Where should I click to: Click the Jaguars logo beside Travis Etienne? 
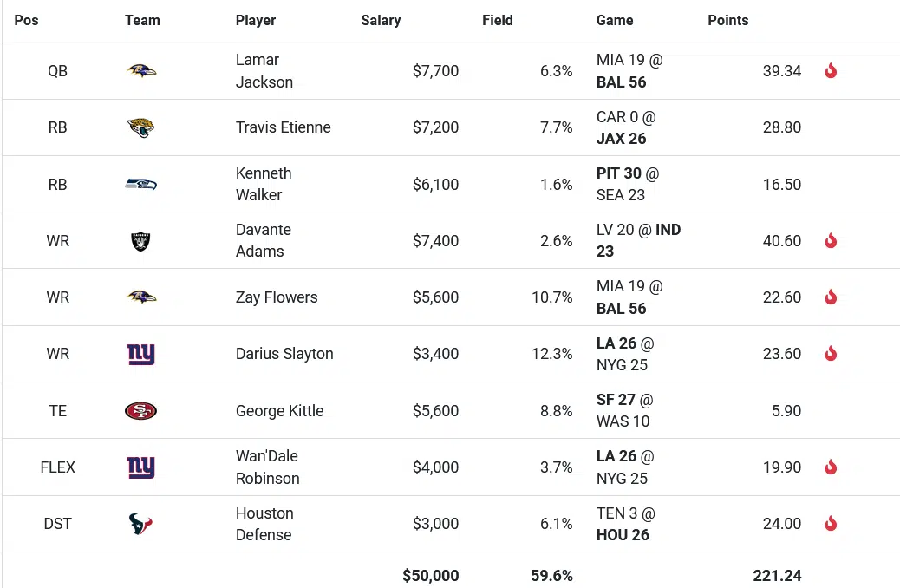pos(141,127)
